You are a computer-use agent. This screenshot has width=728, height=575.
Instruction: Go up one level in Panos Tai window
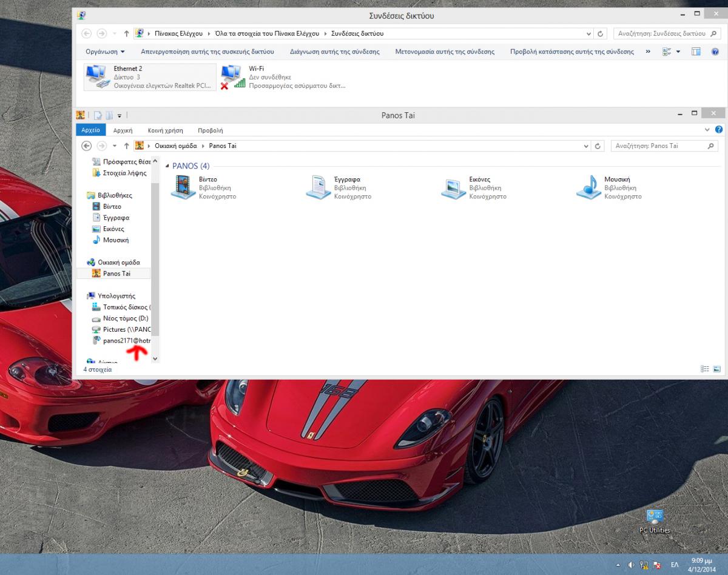point(126,146)
